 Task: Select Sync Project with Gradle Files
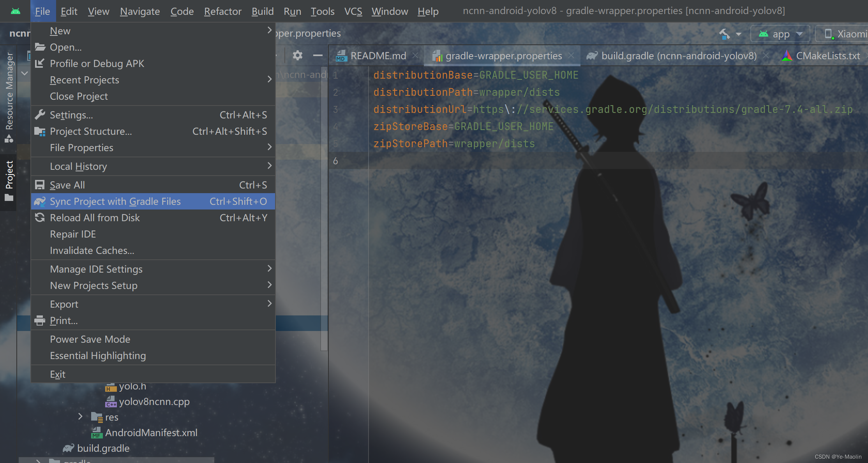(153, 201)
